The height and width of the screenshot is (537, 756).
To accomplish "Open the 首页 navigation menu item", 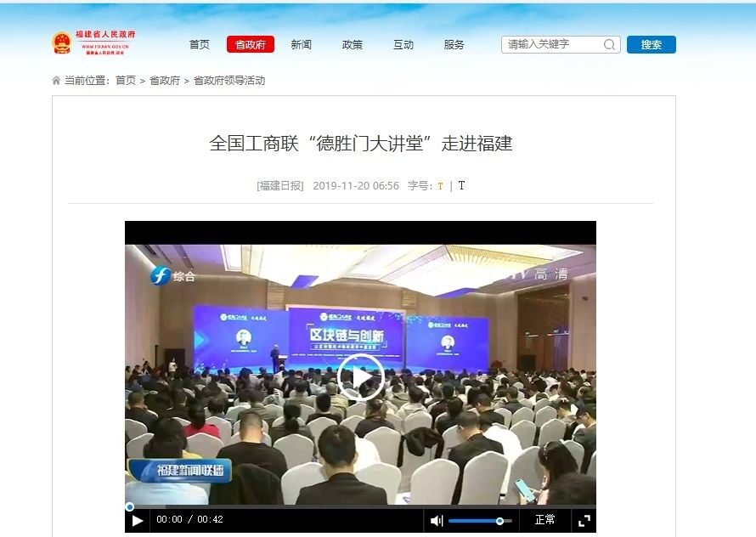I will (199, 45).
